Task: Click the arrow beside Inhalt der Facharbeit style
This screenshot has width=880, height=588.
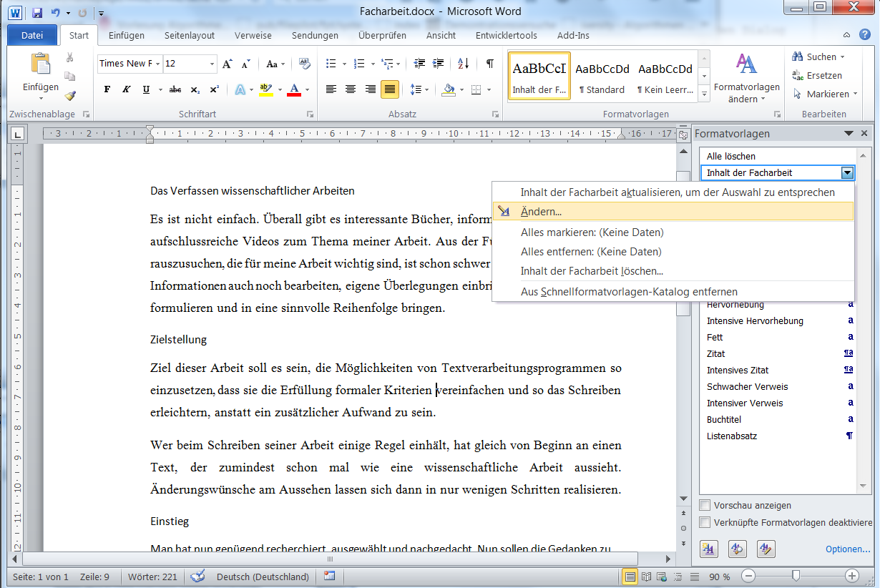Action: (847, 172)
